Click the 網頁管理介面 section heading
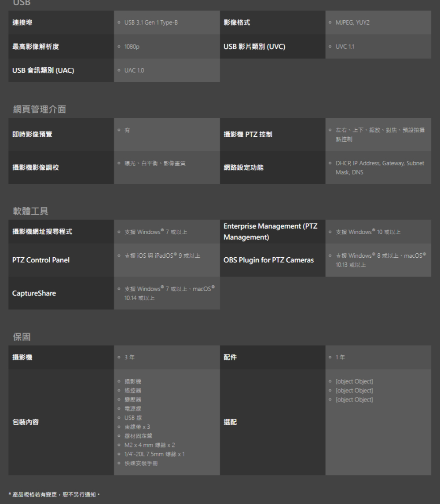440x504 pixels. [39, 109]
